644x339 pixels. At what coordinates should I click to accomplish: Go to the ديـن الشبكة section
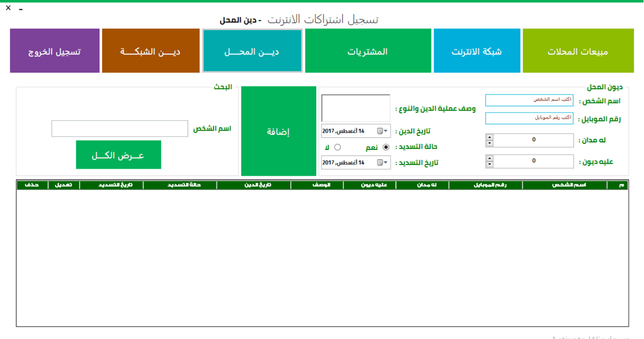(150, 51)
